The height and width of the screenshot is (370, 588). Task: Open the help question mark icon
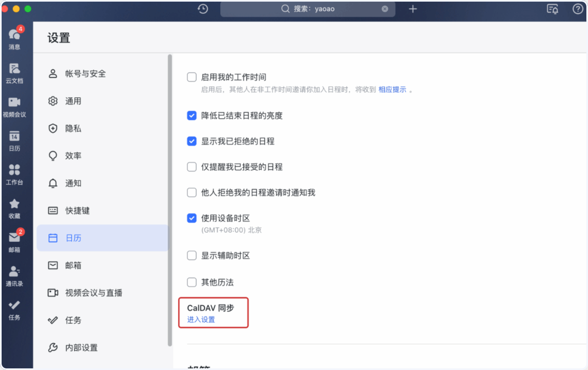click(577, 9)
